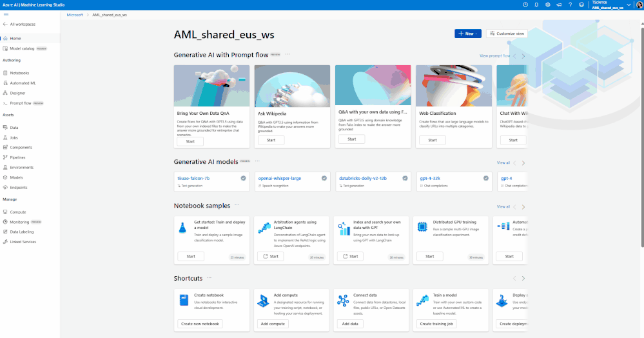Start the Web Classification flow
This screenshot has height=338, width=644.
(433, 140)
